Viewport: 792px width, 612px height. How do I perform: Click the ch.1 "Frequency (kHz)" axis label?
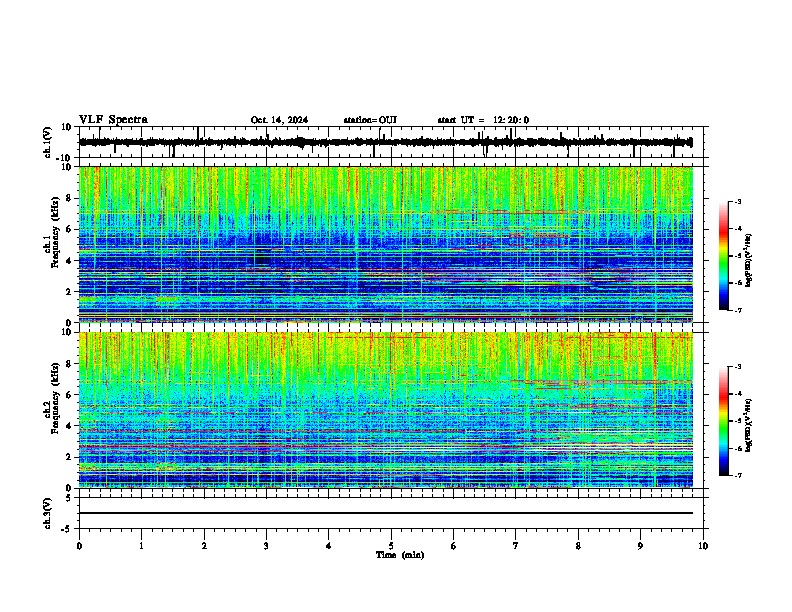(x=55, y=233)
